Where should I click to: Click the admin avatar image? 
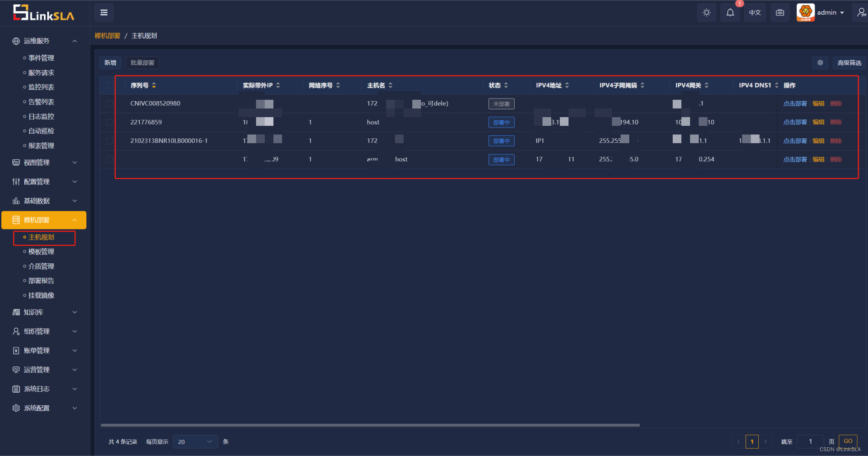click(x=806, y=13)
